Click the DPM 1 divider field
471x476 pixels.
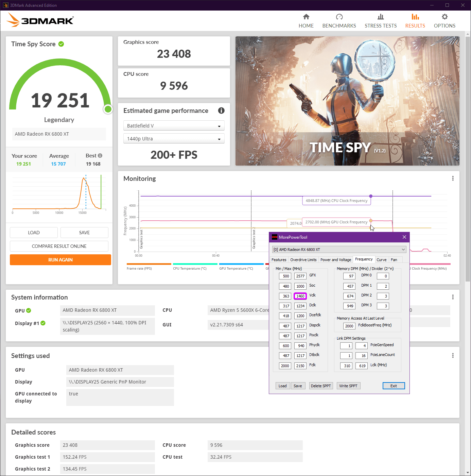(x=383, y=286)
